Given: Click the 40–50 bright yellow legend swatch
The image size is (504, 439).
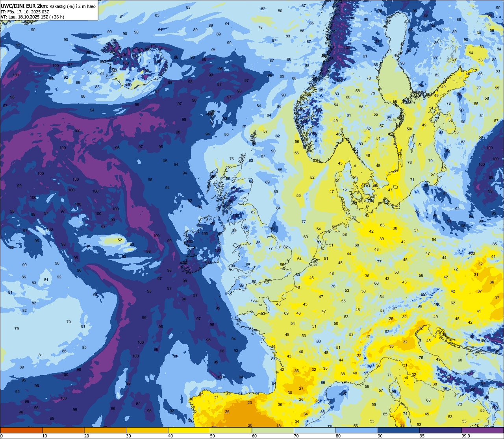Looking at the screenshot, I should click(x=189, y=430).
